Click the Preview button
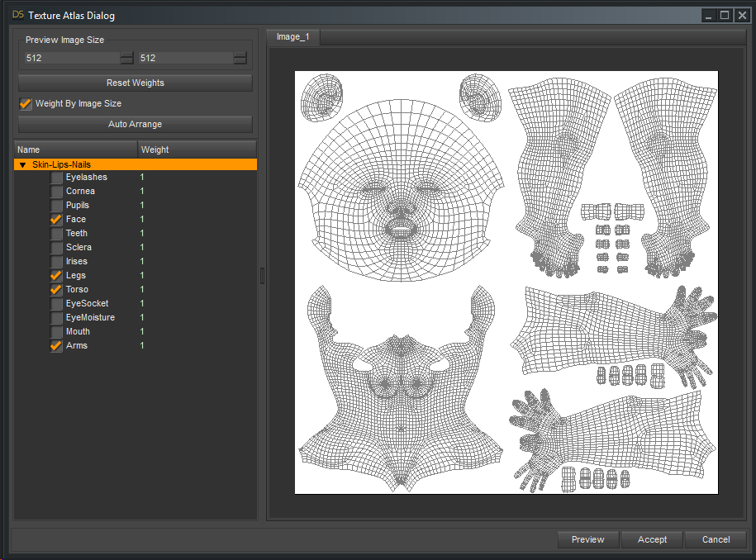Viewport: 756px width, 560px height. 587,539
